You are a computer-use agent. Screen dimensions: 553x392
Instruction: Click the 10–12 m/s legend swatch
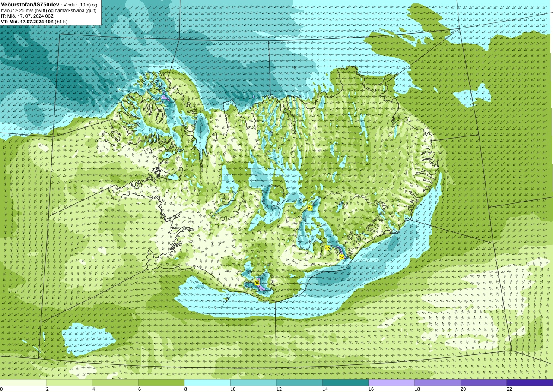[x=254, y=383]
